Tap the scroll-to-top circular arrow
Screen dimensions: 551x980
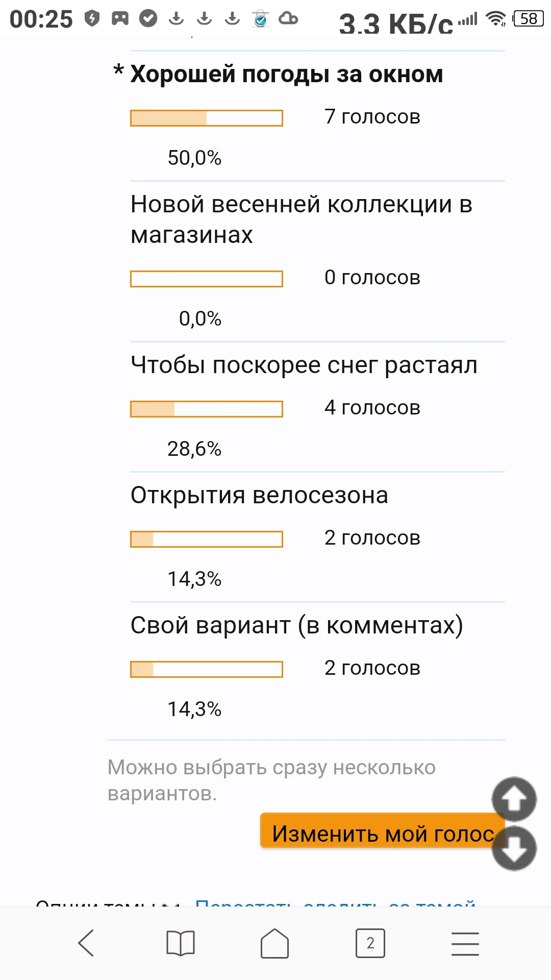pos(514,800)
